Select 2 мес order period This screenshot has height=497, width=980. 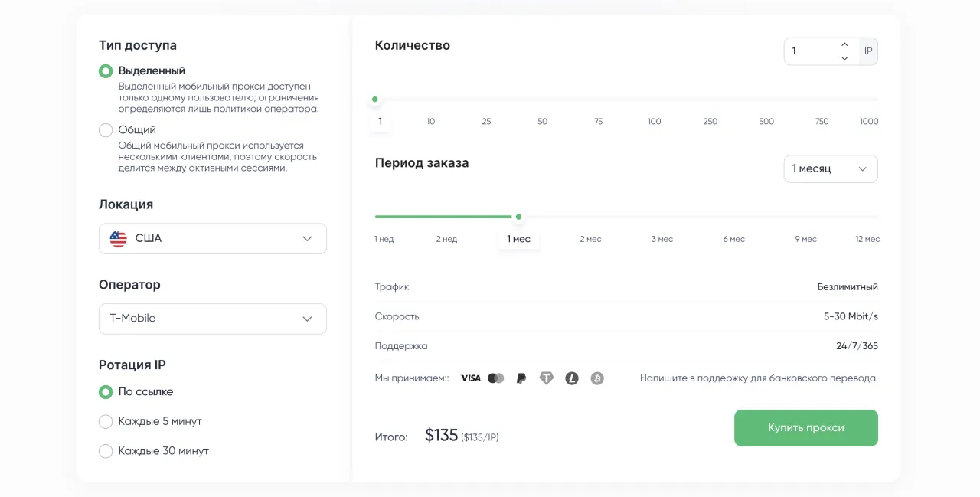[x=591, y=240]
